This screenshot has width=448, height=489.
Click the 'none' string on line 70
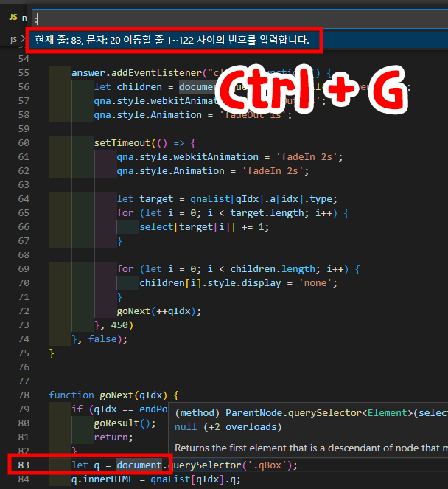[x=315, y=283]
